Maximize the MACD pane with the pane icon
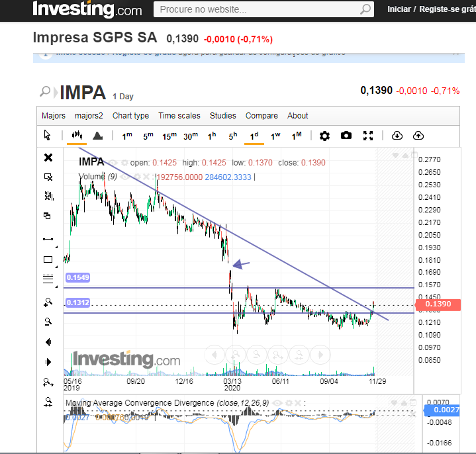This screenshot has width=476, height=454. coord(413,403)
